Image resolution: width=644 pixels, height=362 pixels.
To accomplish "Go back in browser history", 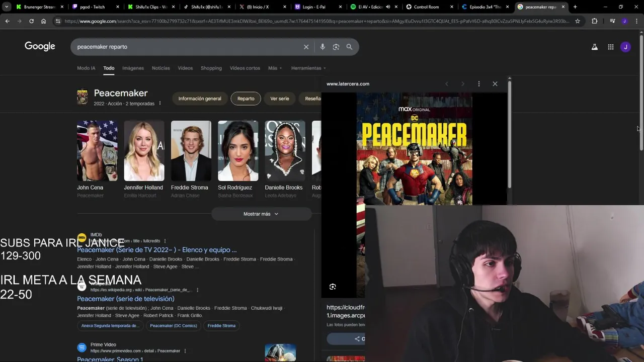I will click(7, 21).
